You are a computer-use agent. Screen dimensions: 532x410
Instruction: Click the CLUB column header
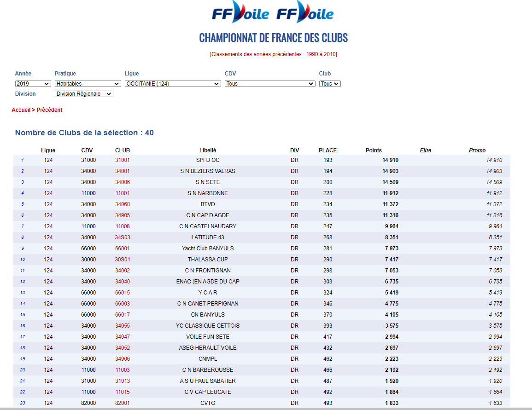point(123,150)
